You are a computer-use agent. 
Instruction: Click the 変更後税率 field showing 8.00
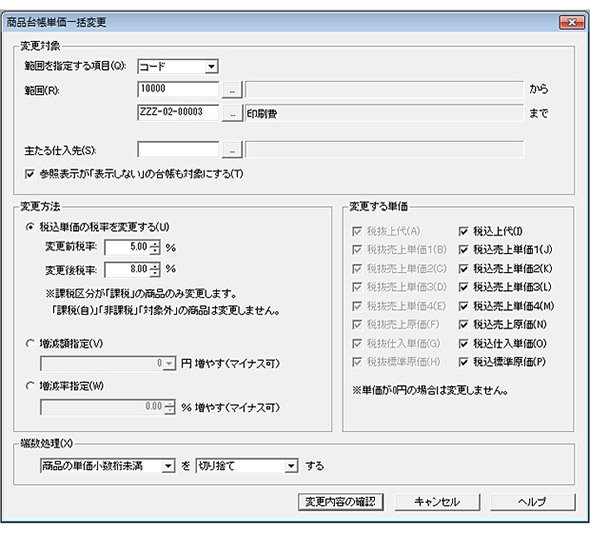pyautogui.click(x=127, y=270)
